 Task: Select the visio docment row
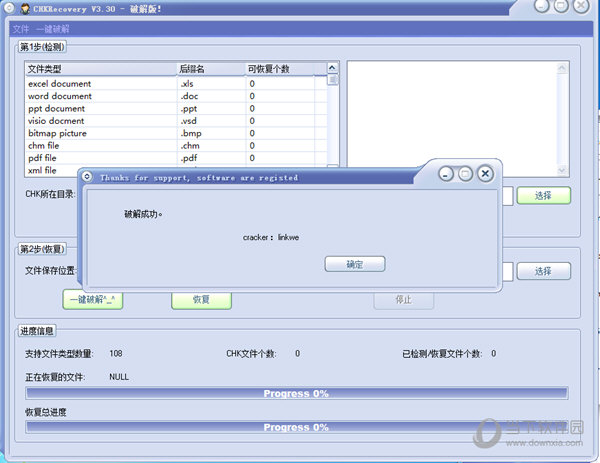[176, 121]
